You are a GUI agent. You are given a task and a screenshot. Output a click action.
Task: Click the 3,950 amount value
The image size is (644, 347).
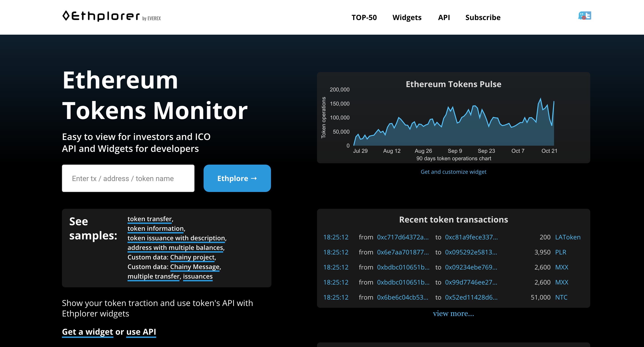click(x=542, y=252)
